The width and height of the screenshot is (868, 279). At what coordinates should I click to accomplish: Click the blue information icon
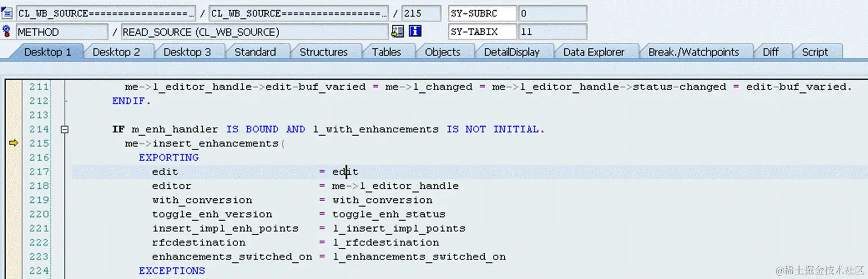(x=415, y=31)
